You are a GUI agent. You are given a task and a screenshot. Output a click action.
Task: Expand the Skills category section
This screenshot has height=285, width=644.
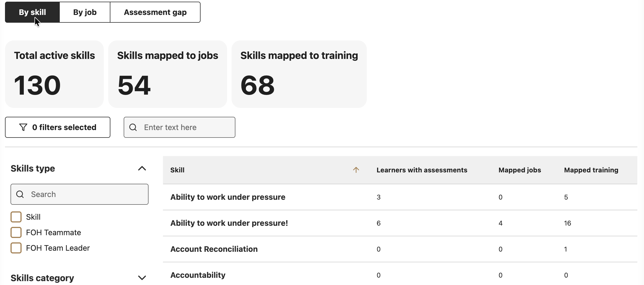tap(142, 278)
